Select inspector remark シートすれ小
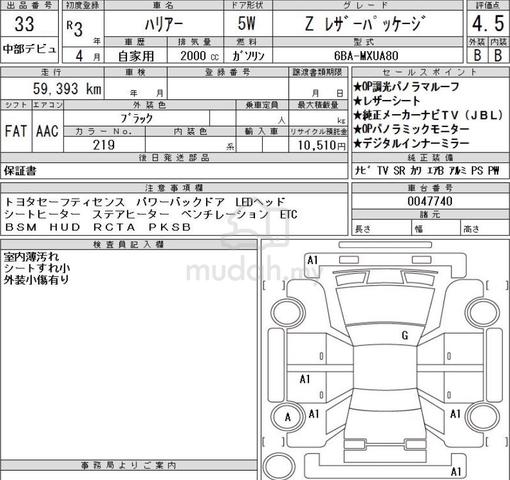The width and height of the screenshot is (510, 480). pyautogui.click(x=37, y=268)
